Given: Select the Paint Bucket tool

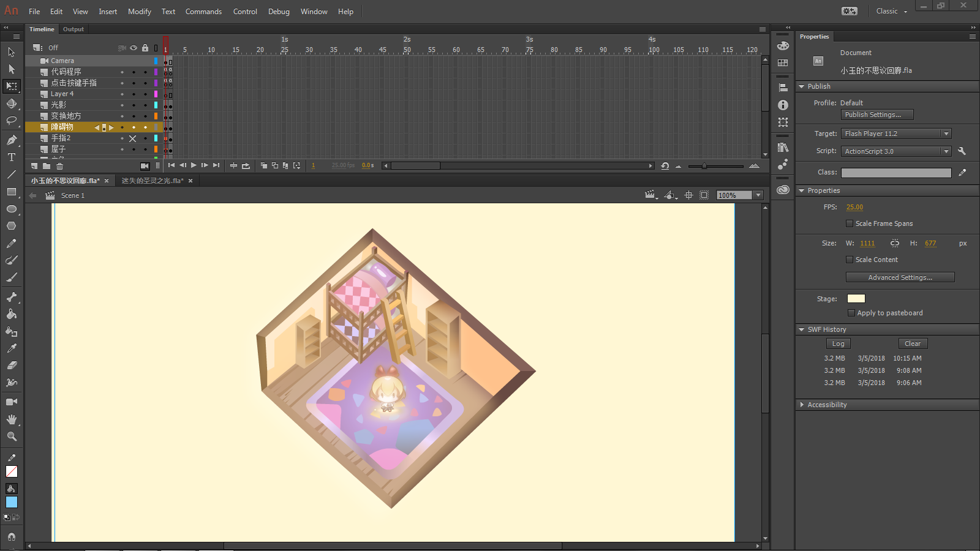Looking at the screenshot, I should tap(12, 314).
